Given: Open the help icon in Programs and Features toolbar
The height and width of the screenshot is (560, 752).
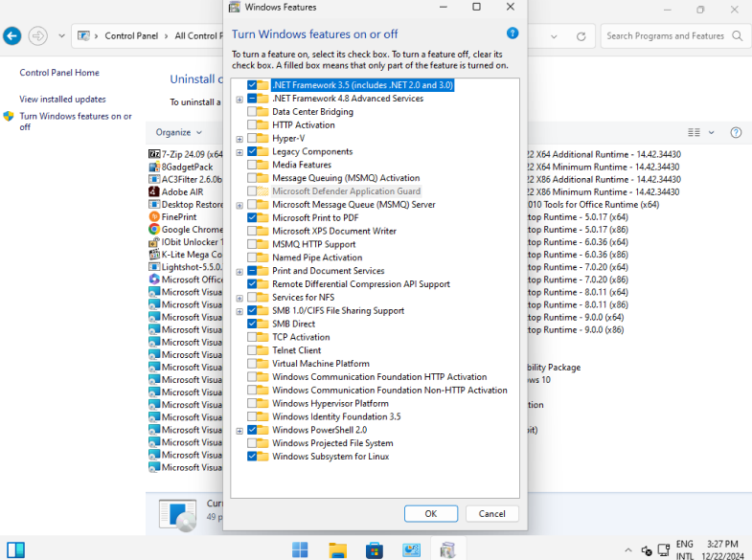Looking at the screenshot, I should point(736,133).
